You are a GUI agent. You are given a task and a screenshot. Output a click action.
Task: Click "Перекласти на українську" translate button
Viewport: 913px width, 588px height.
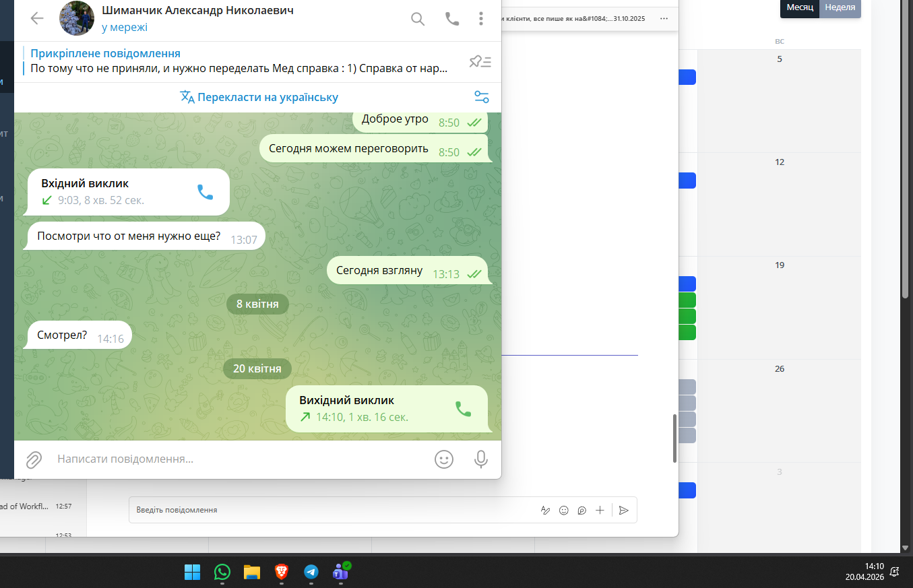tap(259, 97)
